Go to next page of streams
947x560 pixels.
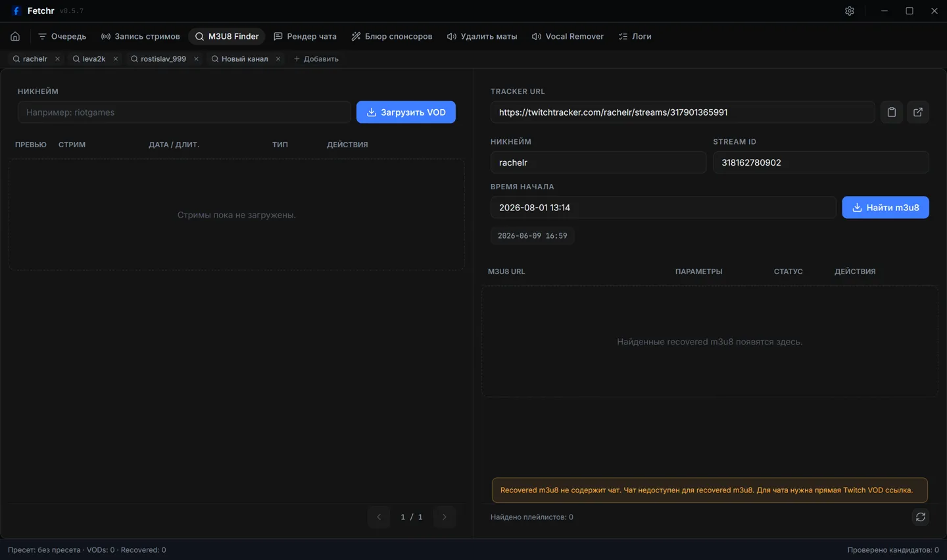(445, 517)
